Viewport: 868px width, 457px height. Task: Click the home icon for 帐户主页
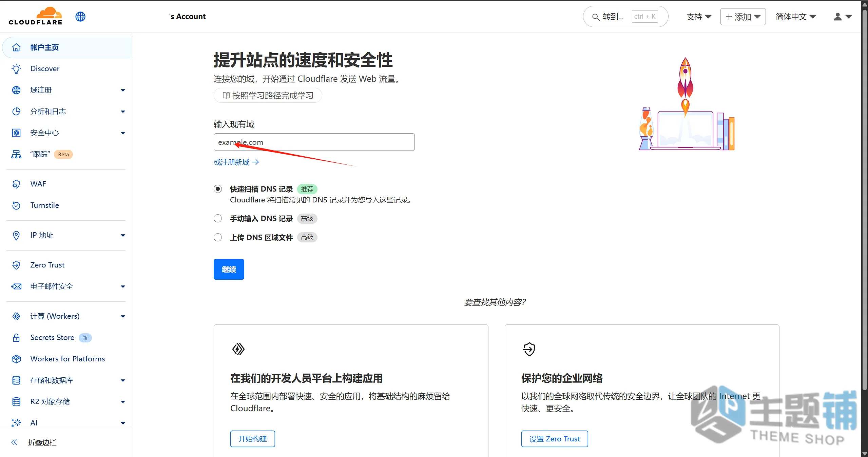click(x=16, y=47)
